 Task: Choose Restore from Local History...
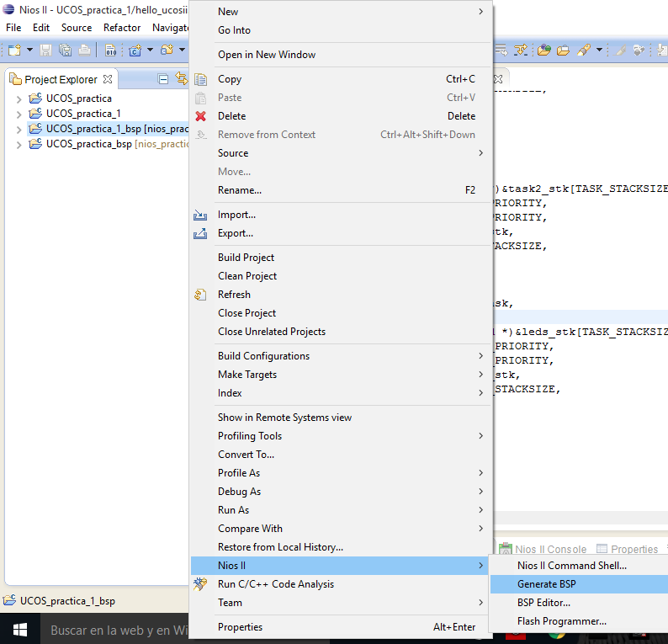(341, 547)
